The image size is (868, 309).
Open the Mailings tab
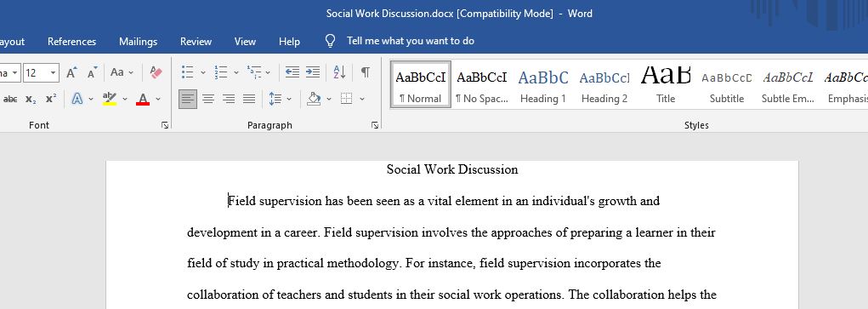139,42
